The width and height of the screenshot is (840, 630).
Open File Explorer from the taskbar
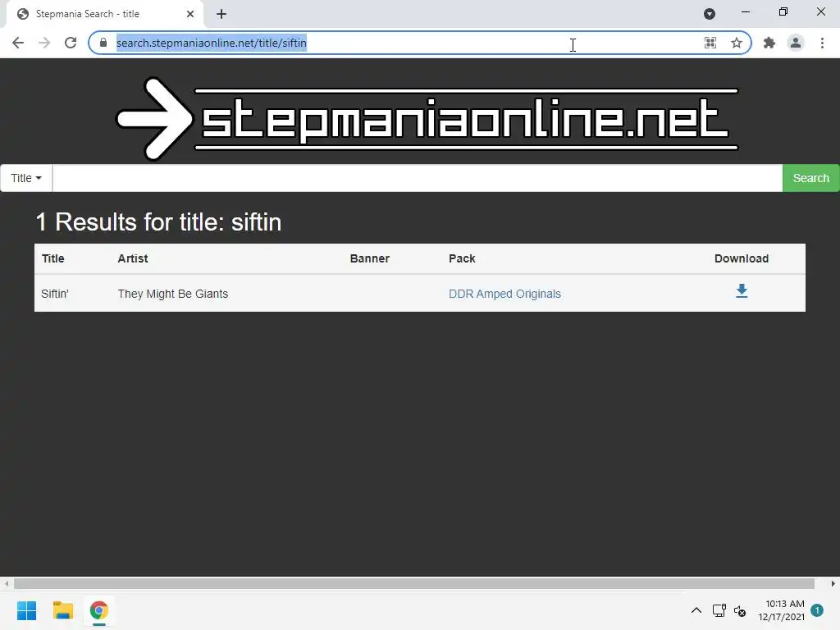point(62,610)
